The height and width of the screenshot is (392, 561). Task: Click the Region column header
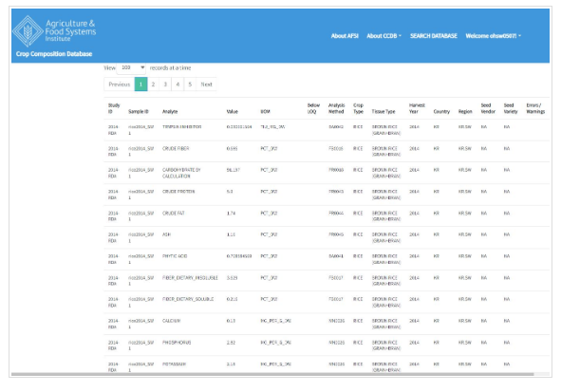click(465, 112)
